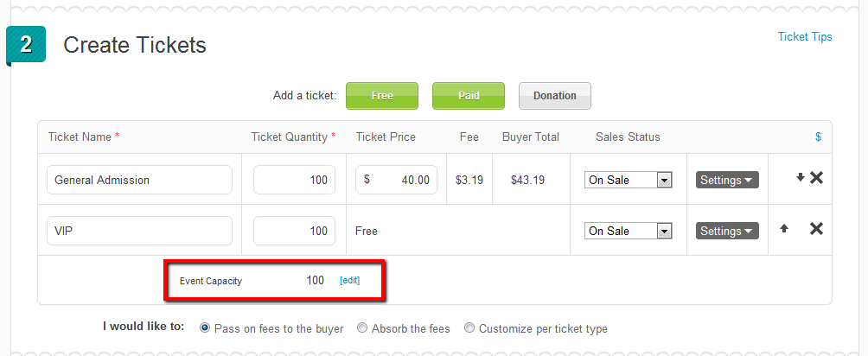Expand Settings menu for General Admission
This screenshot has height=356, width=868.
tap(727, 180)
